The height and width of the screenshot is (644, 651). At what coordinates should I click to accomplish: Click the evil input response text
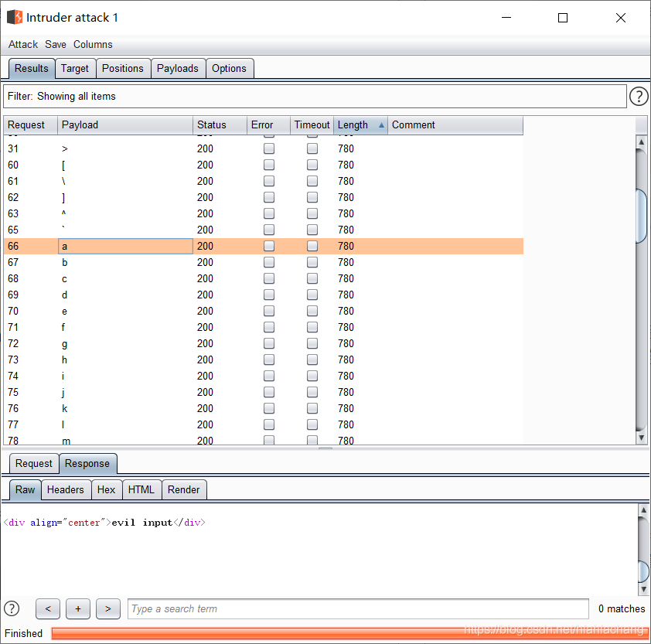click(x=142, y=523)
